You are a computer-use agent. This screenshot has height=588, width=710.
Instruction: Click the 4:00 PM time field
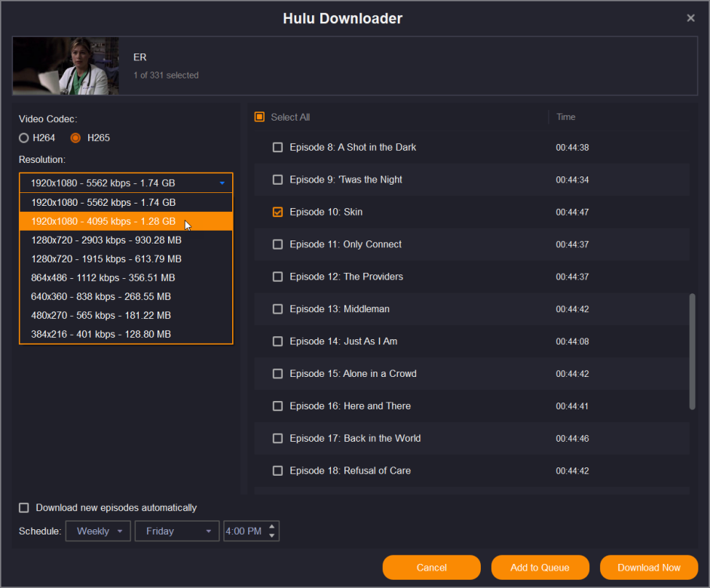(244, 531)
